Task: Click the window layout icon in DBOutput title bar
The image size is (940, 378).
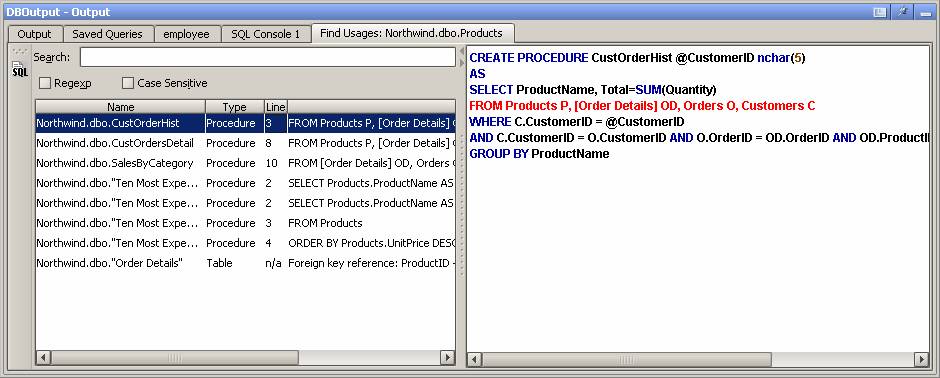Action: pyautogui.click(x=879, y=12)
